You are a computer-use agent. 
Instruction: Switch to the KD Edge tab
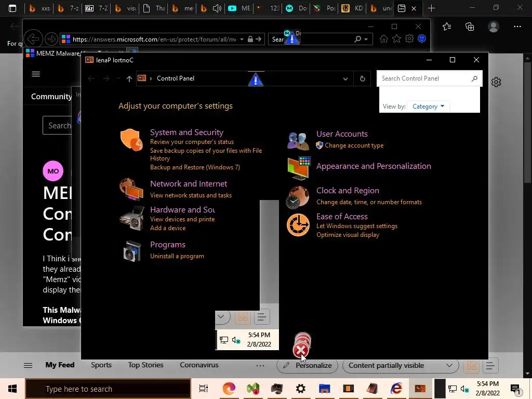[352, 8]
